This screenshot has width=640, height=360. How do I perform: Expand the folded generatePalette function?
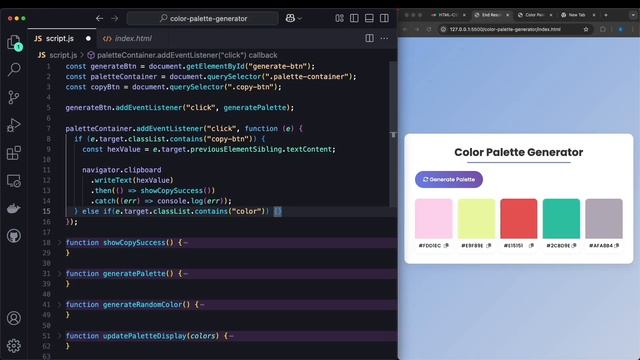pyautogui.click(x=59, y=274)
